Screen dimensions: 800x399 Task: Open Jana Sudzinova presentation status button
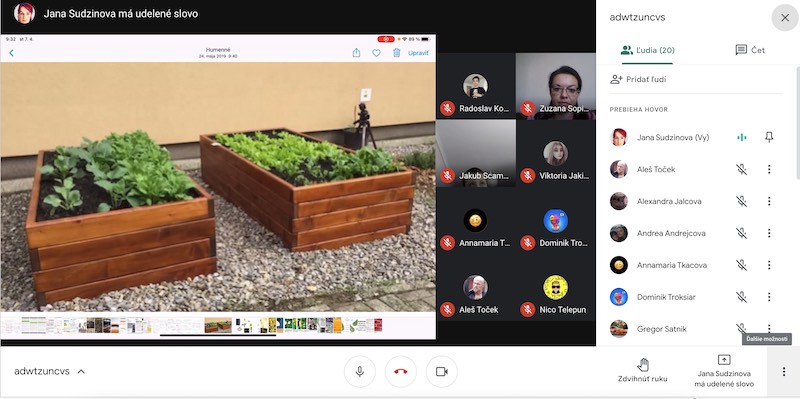(724, 371)
